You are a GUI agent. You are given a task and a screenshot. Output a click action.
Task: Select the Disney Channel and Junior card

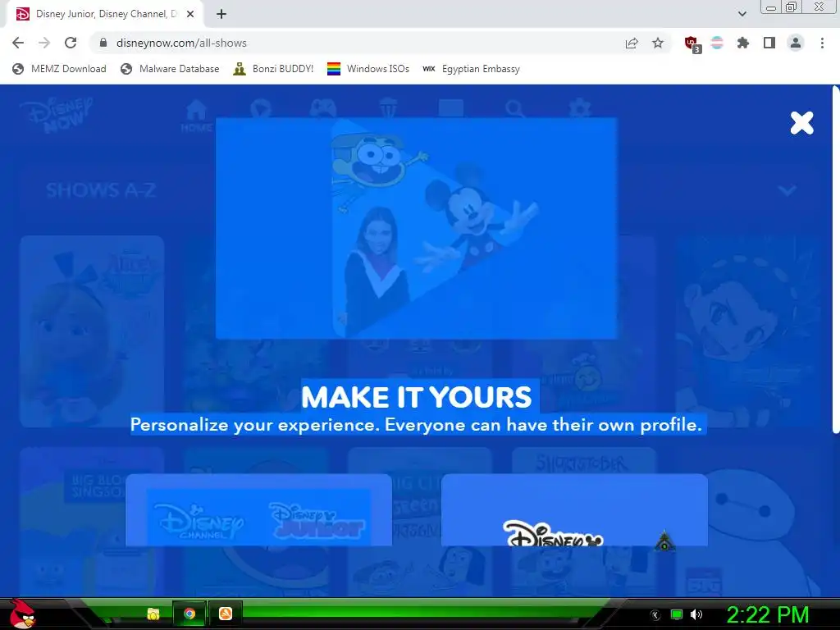point(258,510)
